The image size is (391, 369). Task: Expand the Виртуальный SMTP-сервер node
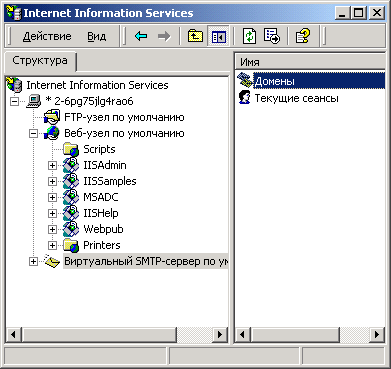point(33,262)
